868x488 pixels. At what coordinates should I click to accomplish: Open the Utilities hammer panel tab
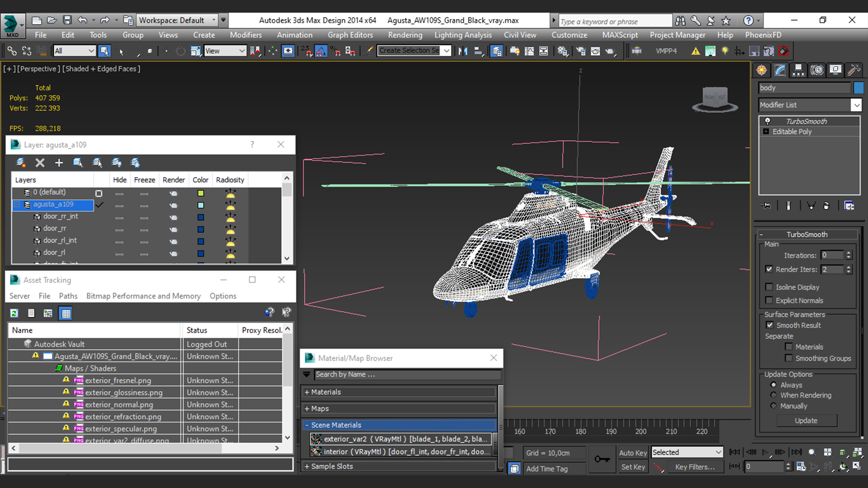click(x=854, y=70)
